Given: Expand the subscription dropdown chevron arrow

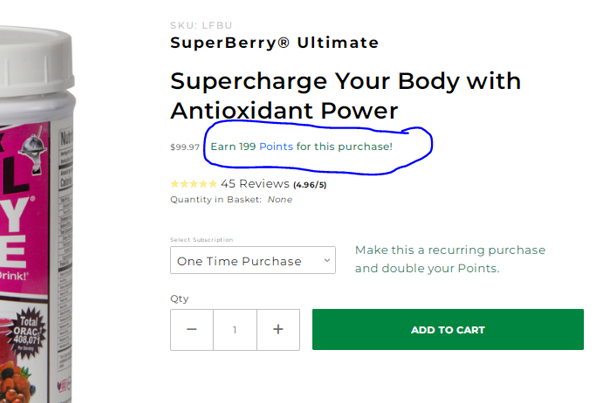Looking at the screenshot, I should tap(327, 260).
